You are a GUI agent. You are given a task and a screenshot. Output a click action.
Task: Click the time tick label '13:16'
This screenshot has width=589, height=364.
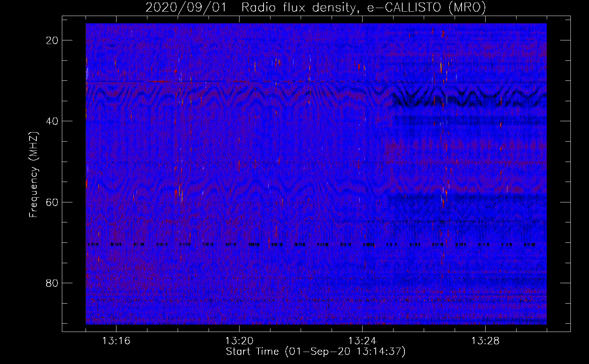pyautogui.click(x=116, y=341)
